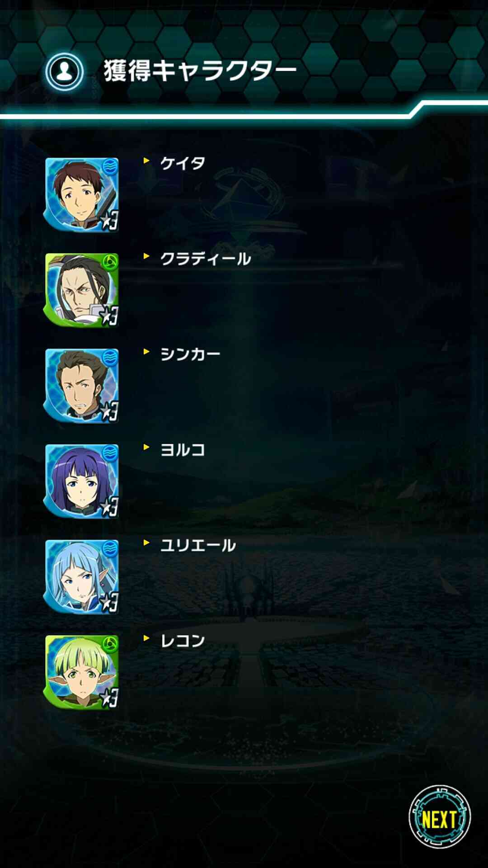The width and height of the screenshot is (488, 868).
Task: Expand arrow beside クラディール
Action: tap(146, 256)
